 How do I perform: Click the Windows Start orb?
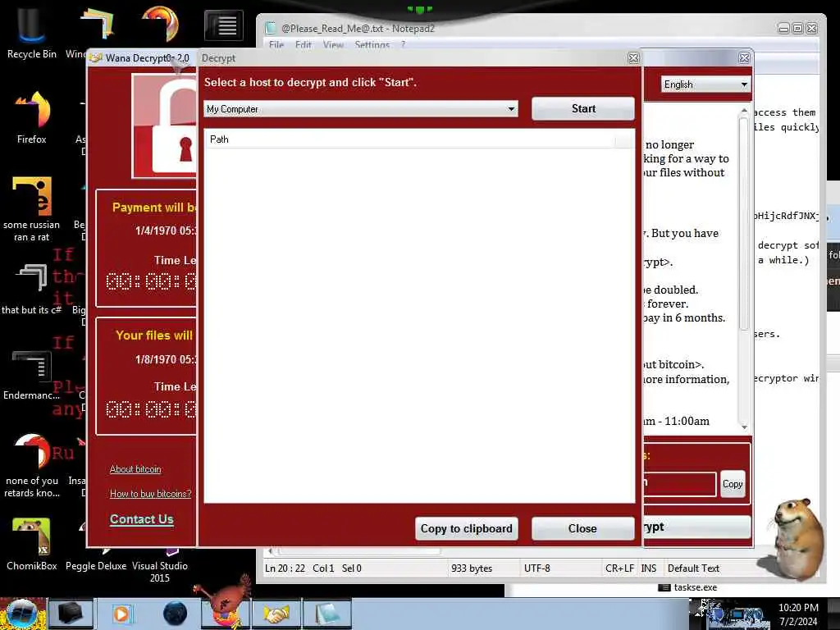[21, 614]
